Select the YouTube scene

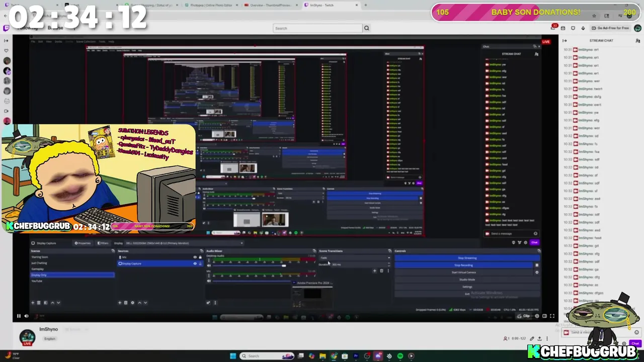click(x=37, y=281)
